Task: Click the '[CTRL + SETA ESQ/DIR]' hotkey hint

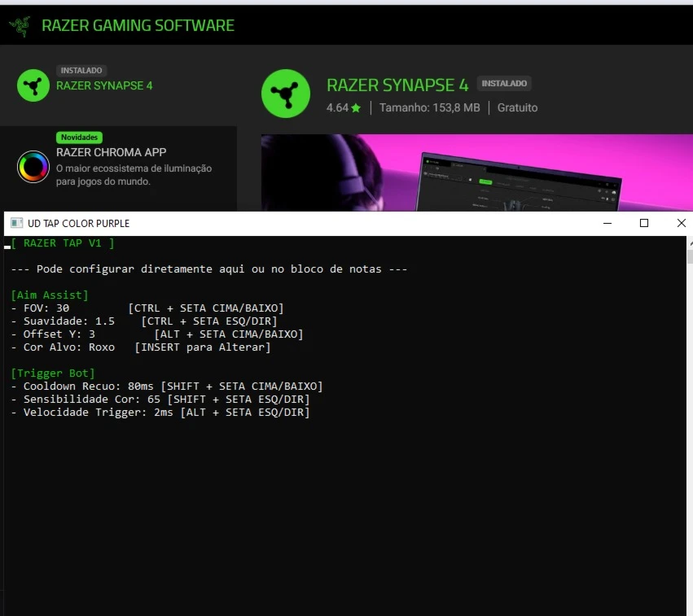Action: pos(209,321)
